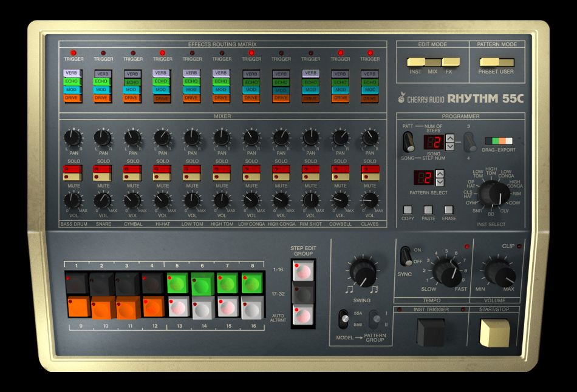Click the High Conga PAN knob
Viewport: 577px width, 392px height.
[x=281, y=138]
